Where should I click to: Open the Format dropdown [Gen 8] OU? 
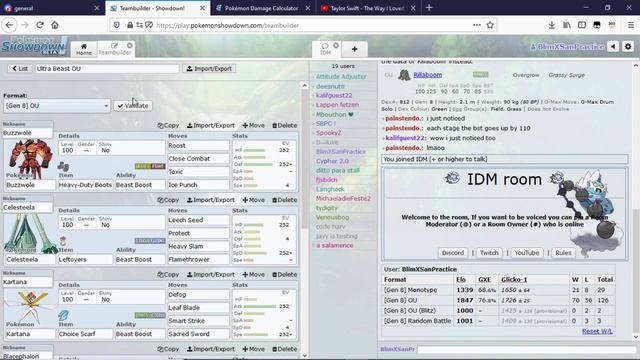point(57,106)
